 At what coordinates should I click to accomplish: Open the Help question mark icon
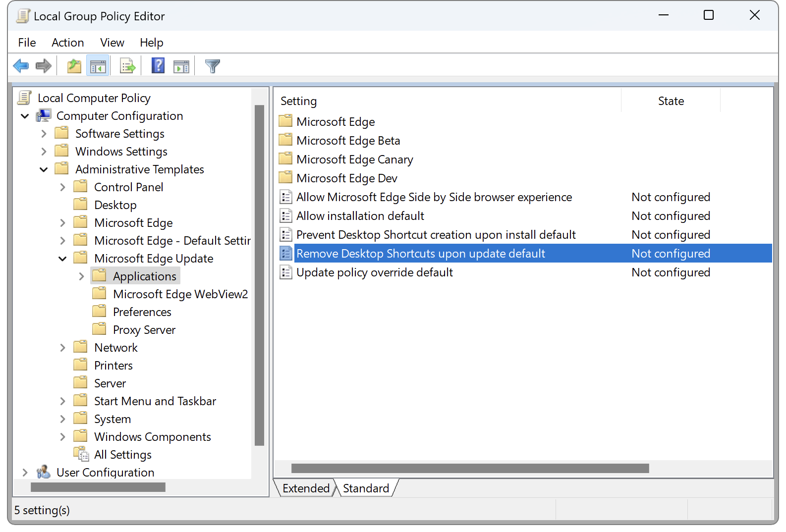[x=158, y=65]
